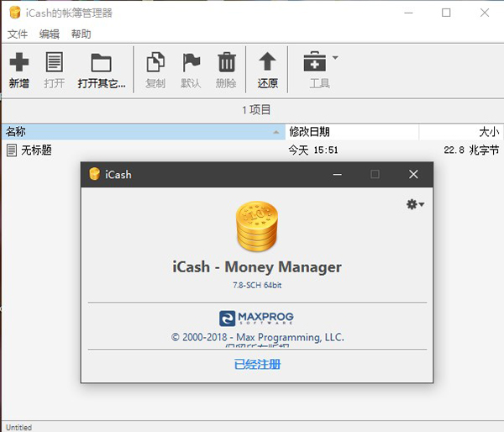Click the 今天 15:51 date cell
Image resolution: width=504 pixels, height=432 pixels.
(x=313, y=150)
